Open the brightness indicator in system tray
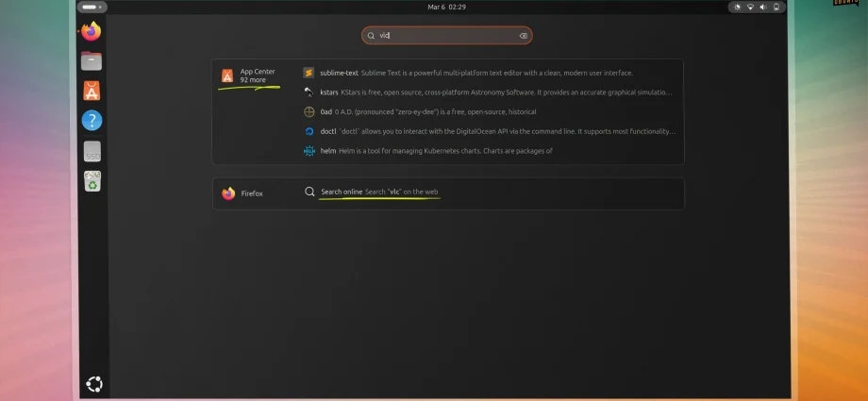Image resolution: width=868 pixels, height=401 pixels. [x=737, y=8]
